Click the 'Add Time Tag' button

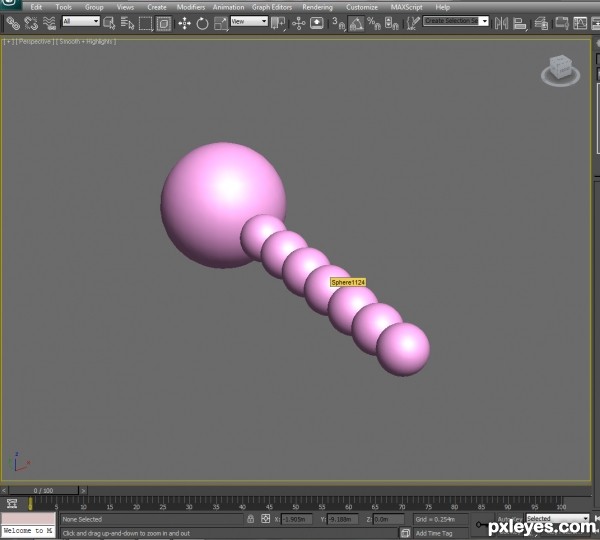pyautogui.click(x=441, y=533)
